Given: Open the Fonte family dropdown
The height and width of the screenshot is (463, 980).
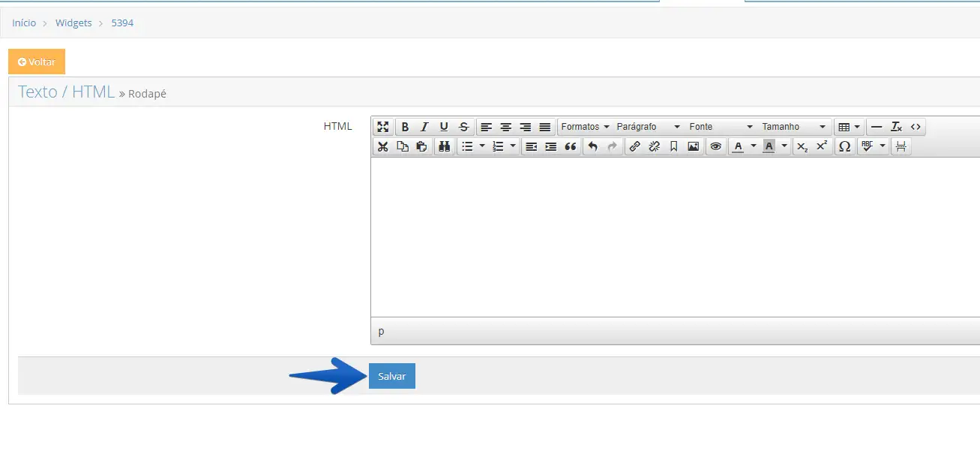Looking at the screenshot, I should pyautogui.click(x=721, y=127).
